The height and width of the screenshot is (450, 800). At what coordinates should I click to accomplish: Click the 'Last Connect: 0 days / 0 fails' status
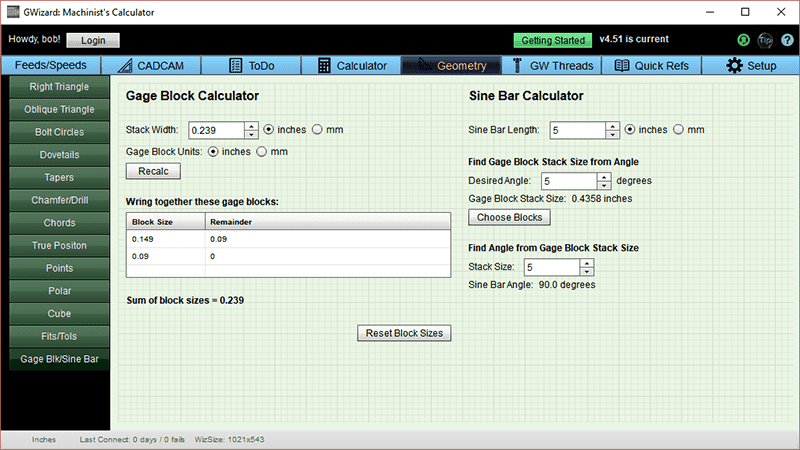132,439
